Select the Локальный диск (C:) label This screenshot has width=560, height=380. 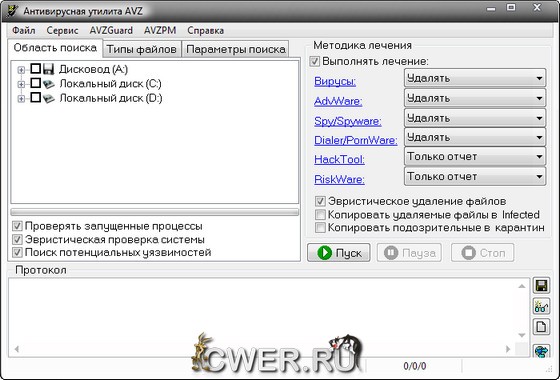pyautogui.click(x=110, y=84)
